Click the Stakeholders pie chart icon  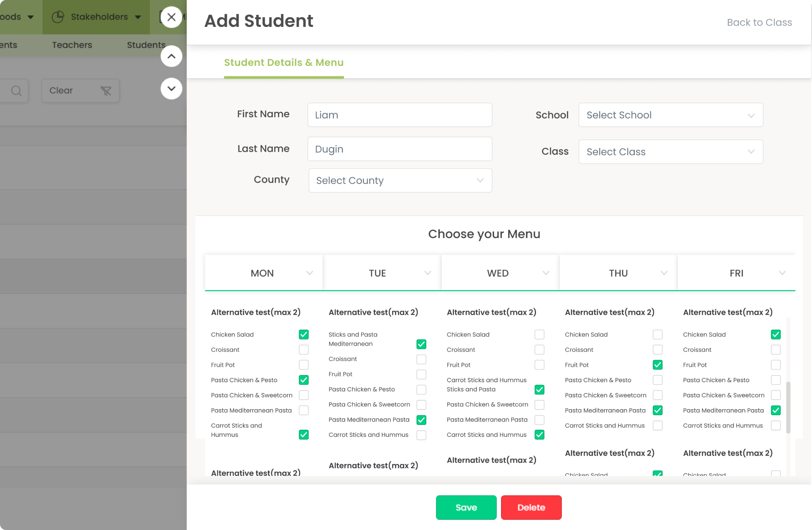(x=58, y=17)
